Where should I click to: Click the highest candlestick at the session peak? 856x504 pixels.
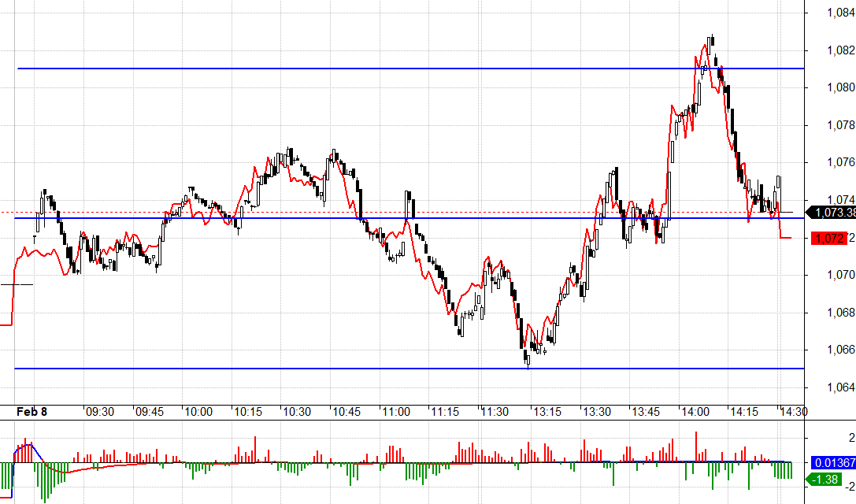(x=711, y=43)
